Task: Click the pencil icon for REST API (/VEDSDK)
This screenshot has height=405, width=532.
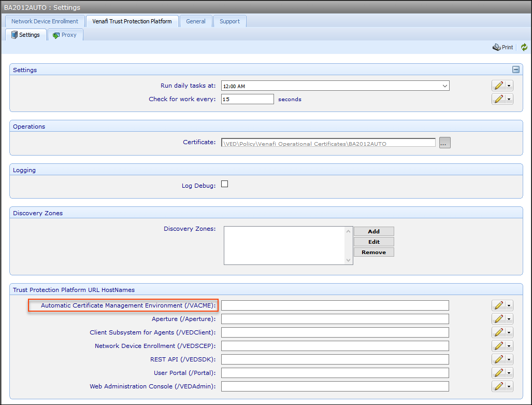Action: (499, 359)
